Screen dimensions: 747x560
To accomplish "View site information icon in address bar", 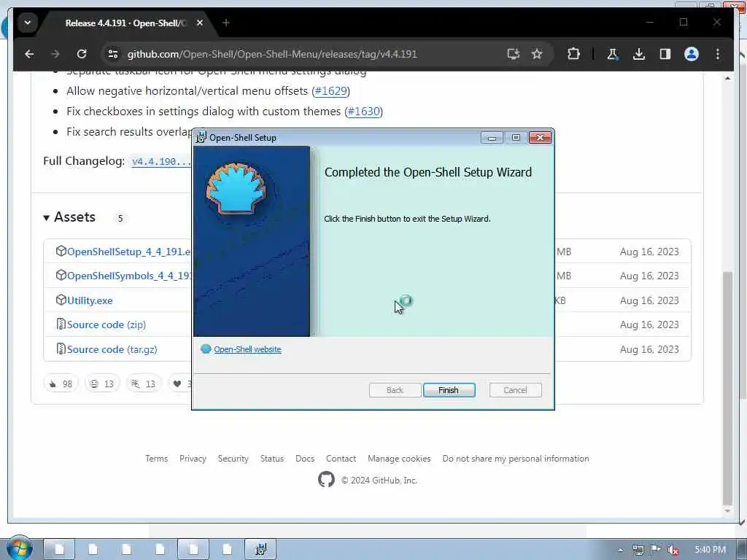I will click(x=113, y=54).
